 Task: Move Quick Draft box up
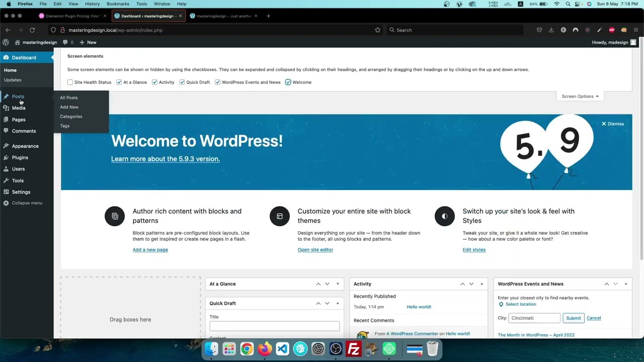pos(318,304)
